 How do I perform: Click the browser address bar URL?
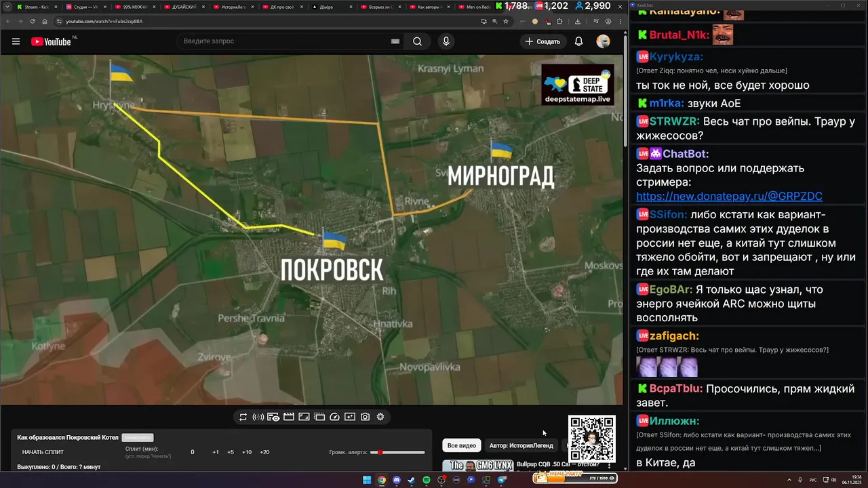[104, 21]
